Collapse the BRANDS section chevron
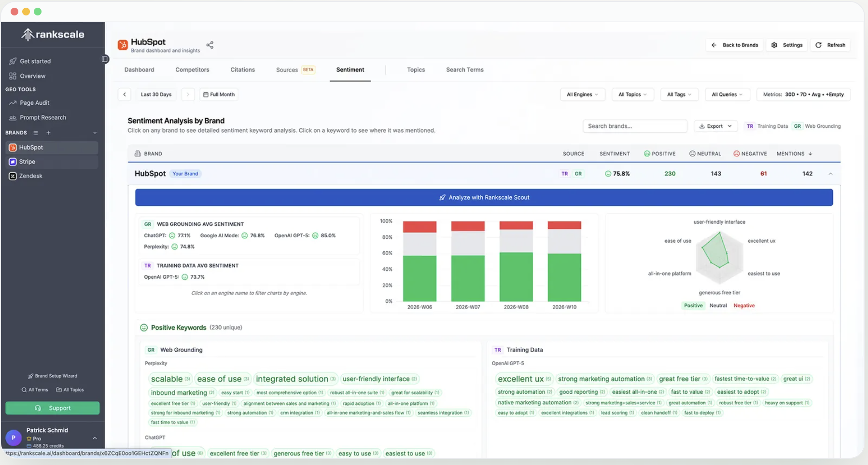The width and height of the screenshot is (868, 465). point(95,133)
